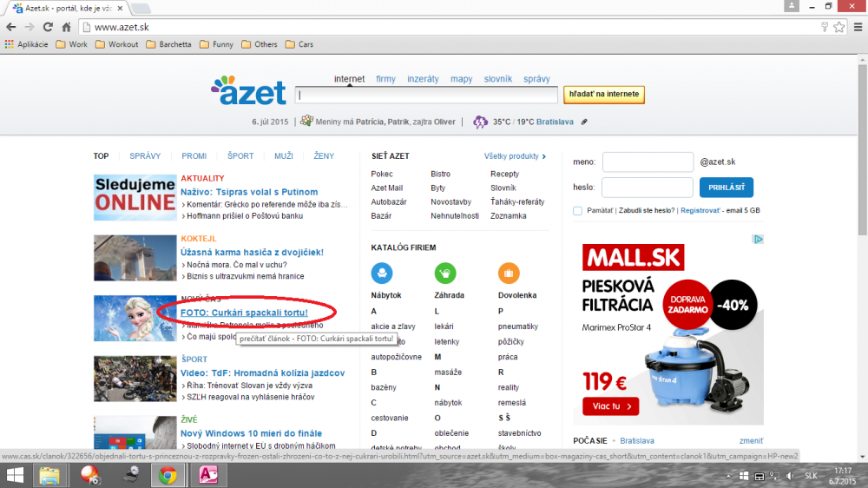Open Video: TdF: Hromadná kolízia jazdcov

pos(262,373)
